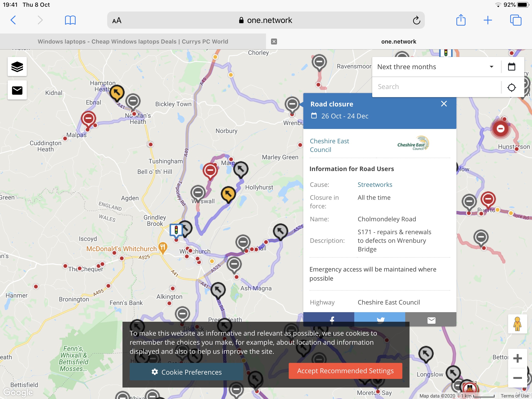Open reader view AA menu

point(117,20)
